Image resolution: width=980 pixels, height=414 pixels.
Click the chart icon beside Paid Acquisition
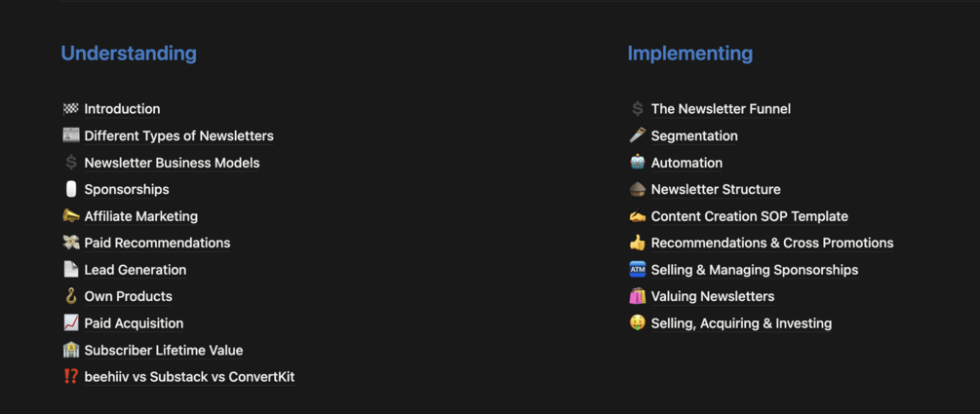[70, 323]
